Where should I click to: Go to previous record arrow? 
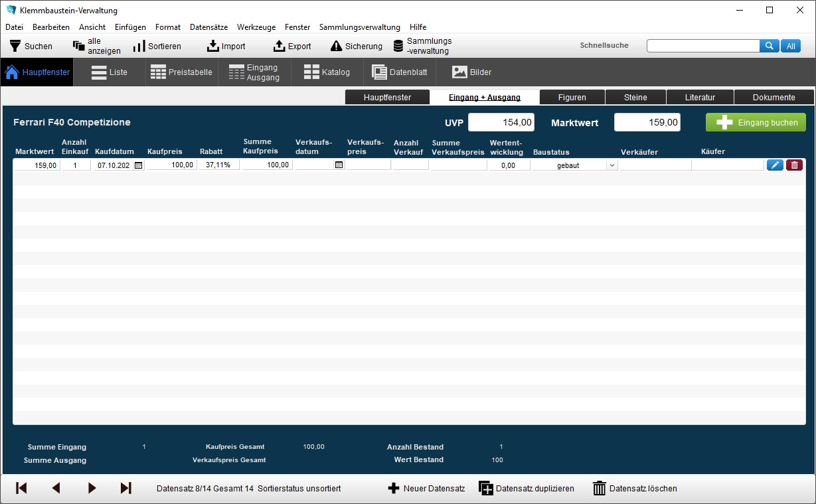click(56, 488)
